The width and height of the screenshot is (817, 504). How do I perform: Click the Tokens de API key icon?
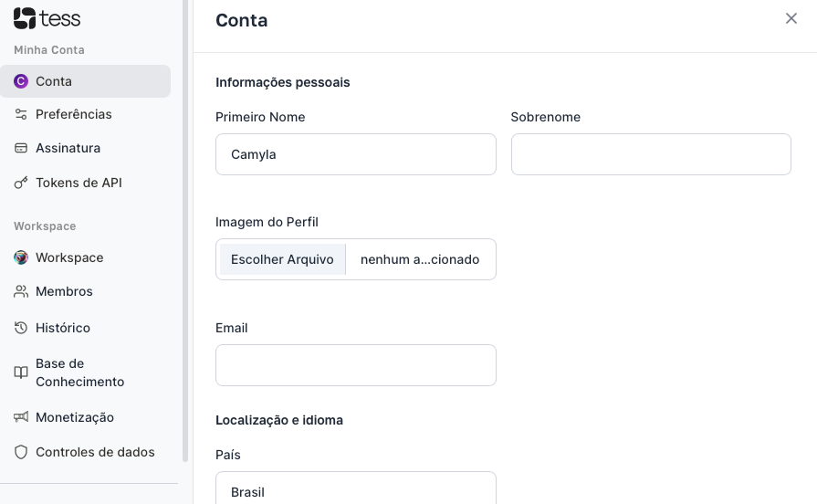pyautogui.click(x=21, y=183)
